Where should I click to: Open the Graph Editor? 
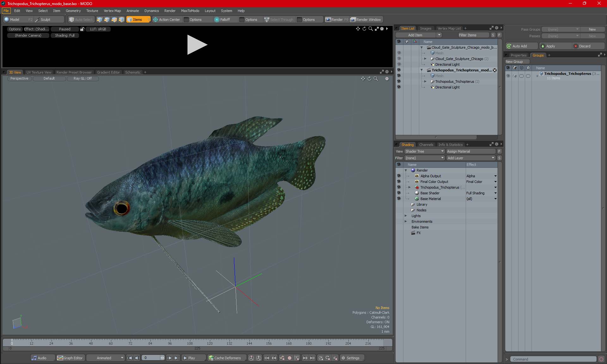pyautogui.click(x=70, y=358)
